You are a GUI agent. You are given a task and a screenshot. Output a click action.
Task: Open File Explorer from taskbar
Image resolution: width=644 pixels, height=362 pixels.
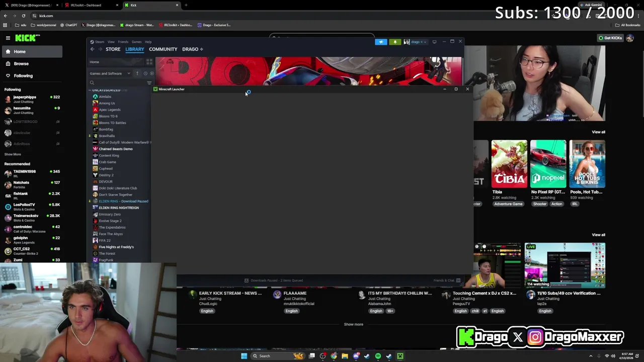point(345,356)
